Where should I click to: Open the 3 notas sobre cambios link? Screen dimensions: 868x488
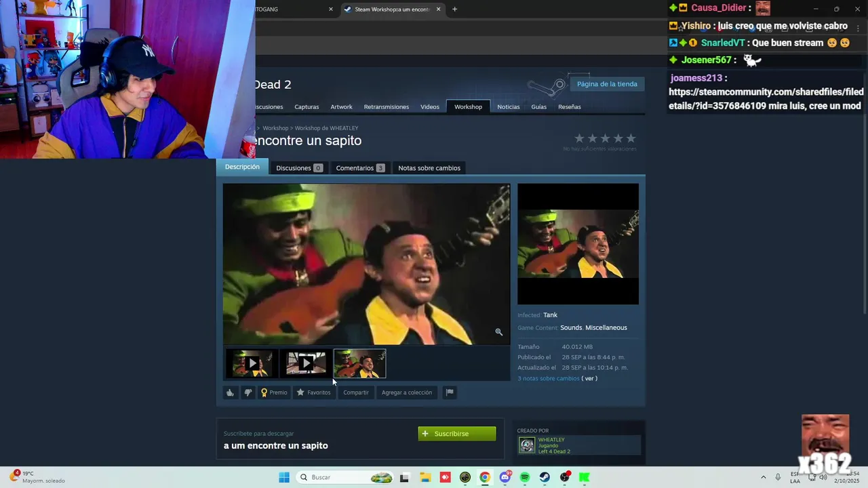point(549,379)
